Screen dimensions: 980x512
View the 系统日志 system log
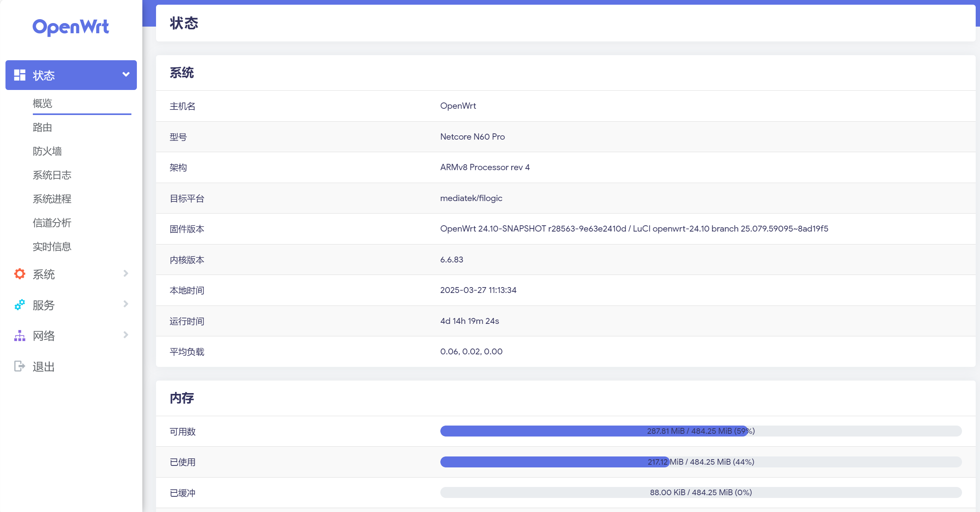coord(52,175)
